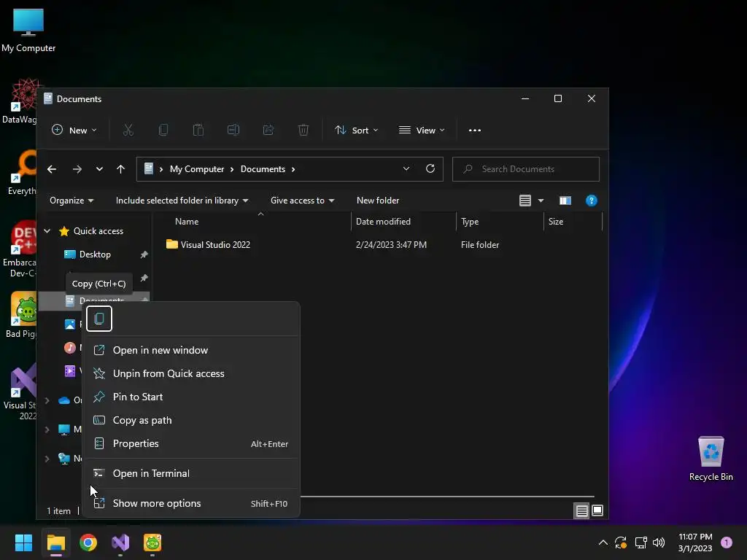747x560 pixels.
Task: Select the Visual Studio 2022 folder
Action: pos(208,245)
